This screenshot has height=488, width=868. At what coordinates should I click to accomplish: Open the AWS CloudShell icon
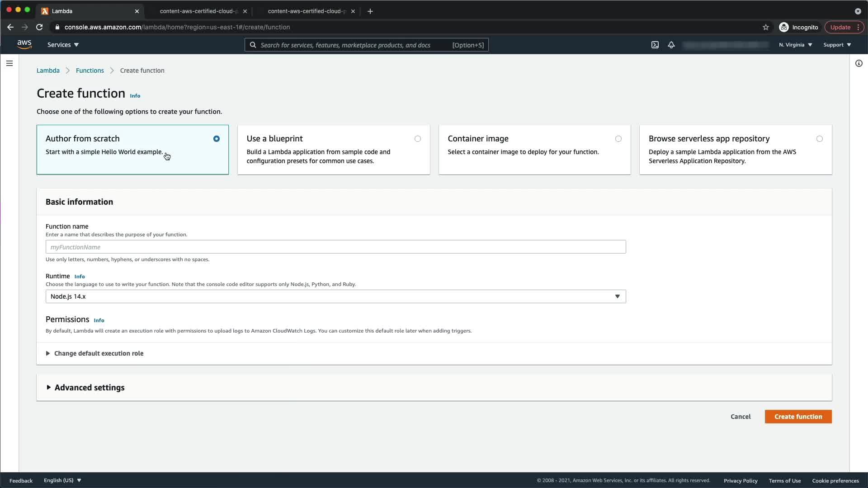655,45
